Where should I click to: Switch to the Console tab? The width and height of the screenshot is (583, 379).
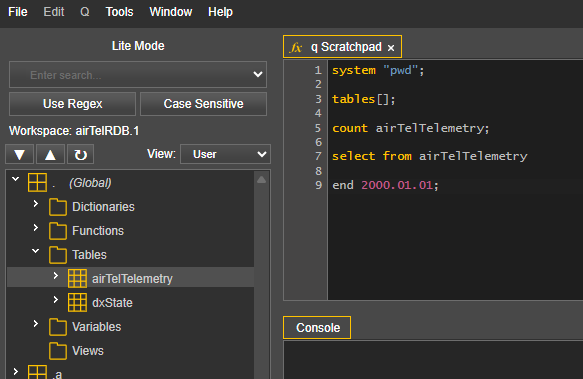(x=317, y=328)
